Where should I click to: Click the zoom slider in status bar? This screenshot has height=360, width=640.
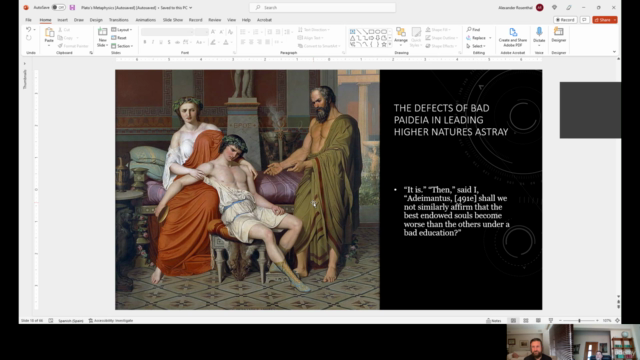pos(579,320)
